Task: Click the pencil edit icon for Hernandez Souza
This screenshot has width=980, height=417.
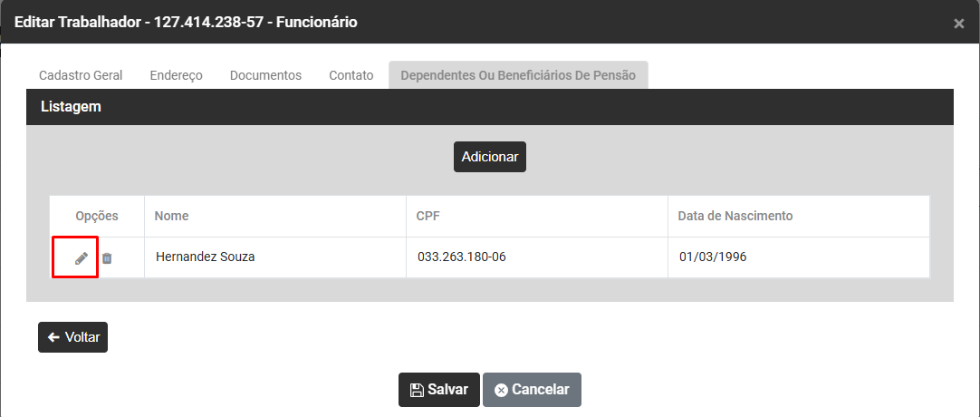Action: coord(81,257)
